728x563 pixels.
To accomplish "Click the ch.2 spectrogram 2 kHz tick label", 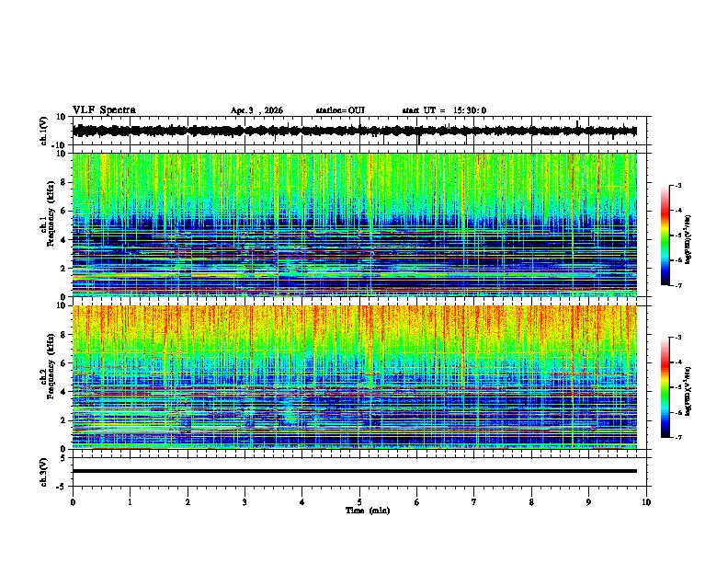I will click(63, 420).
